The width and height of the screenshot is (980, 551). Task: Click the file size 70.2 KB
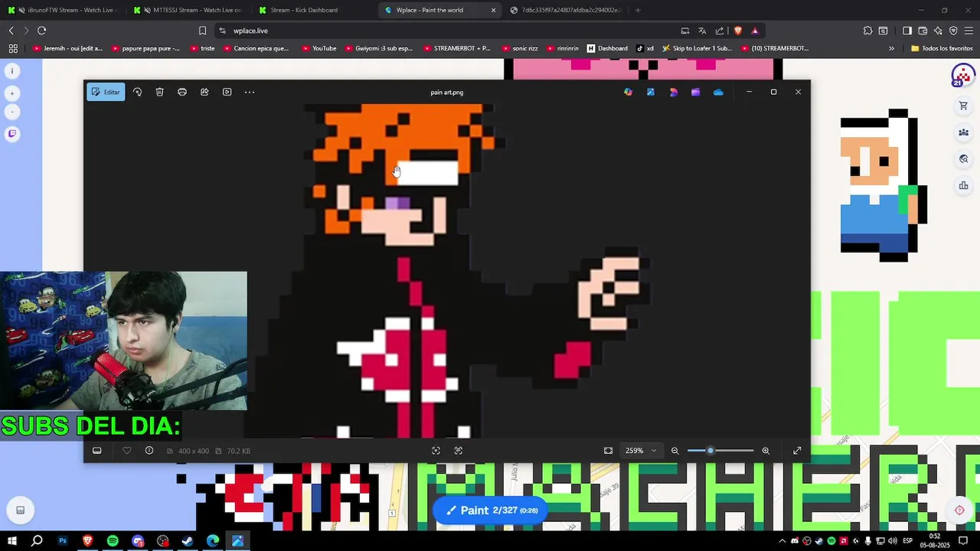tap(238, 451)
